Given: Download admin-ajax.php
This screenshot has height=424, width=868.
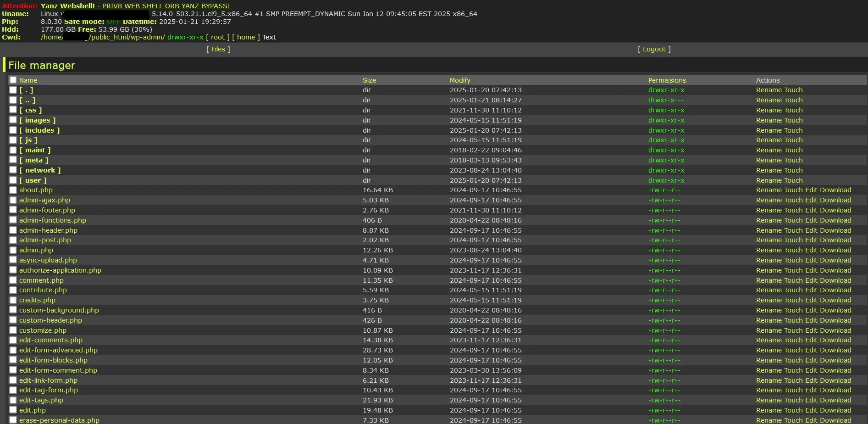Looking at the screenshot, I should pos(836,200).
